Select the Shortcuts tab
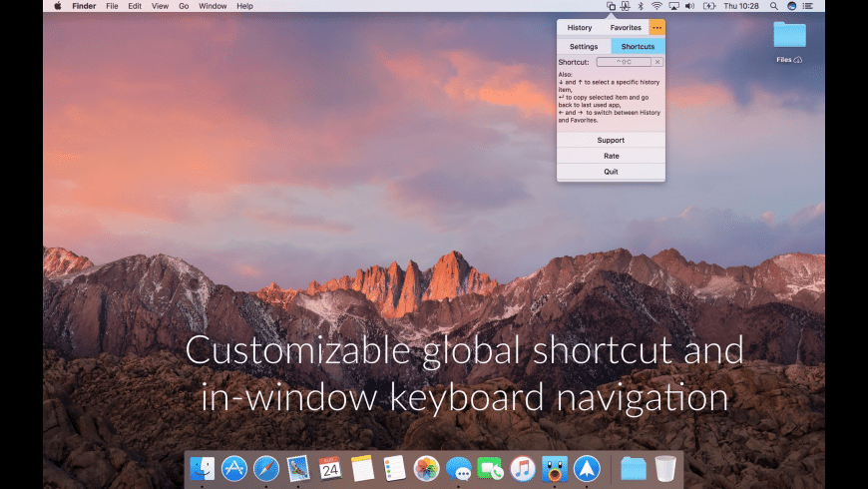The width and height of the screenshot is (868, 489). point(638,46)
